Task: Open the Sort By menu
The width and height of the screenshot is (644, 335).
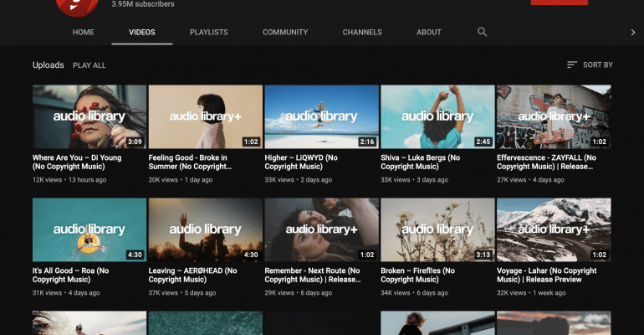Action: coord(590,65)
